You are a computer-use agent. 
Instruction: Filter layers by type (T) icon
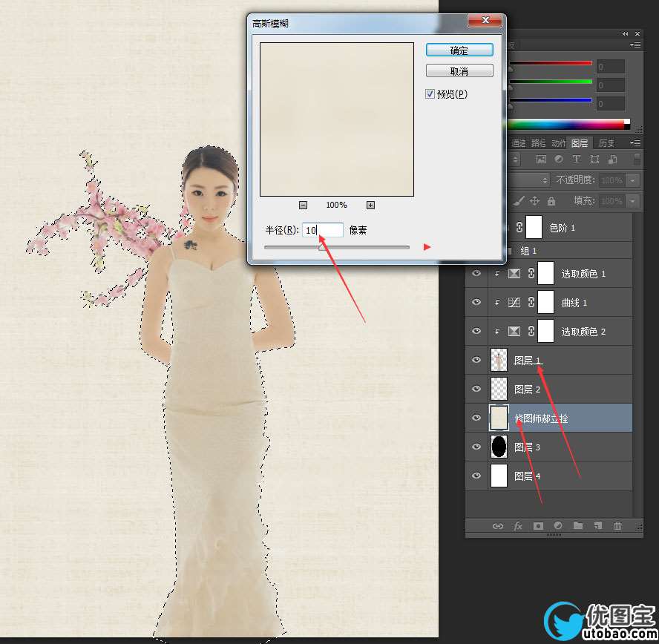pos(576,160)
